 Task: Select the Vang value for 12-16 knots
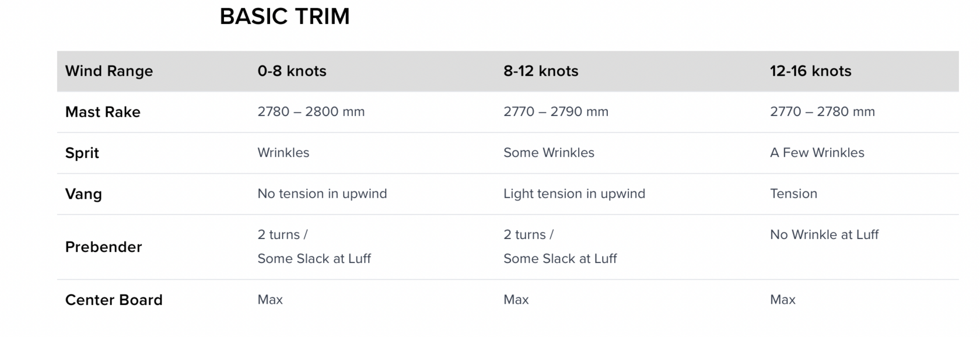[793, 194]
